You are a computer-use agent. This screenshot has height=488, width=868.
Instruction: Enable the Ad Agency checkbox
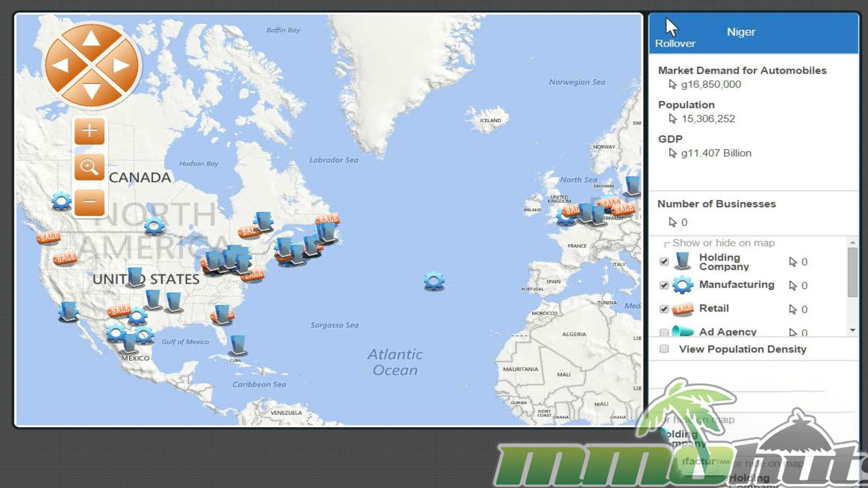(x=664, y=333)
